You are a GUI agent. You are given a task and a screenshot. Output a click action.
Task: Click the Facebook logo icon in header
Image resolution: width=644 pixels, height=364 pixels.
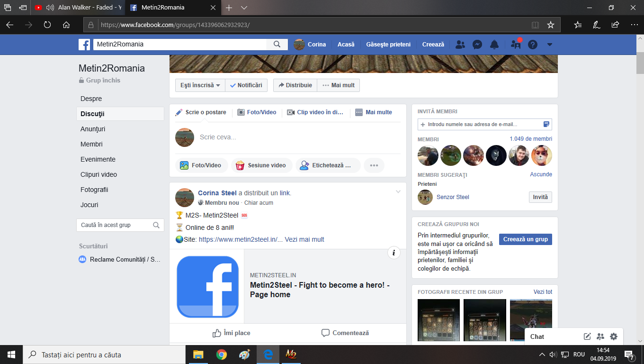coord(84,45)
